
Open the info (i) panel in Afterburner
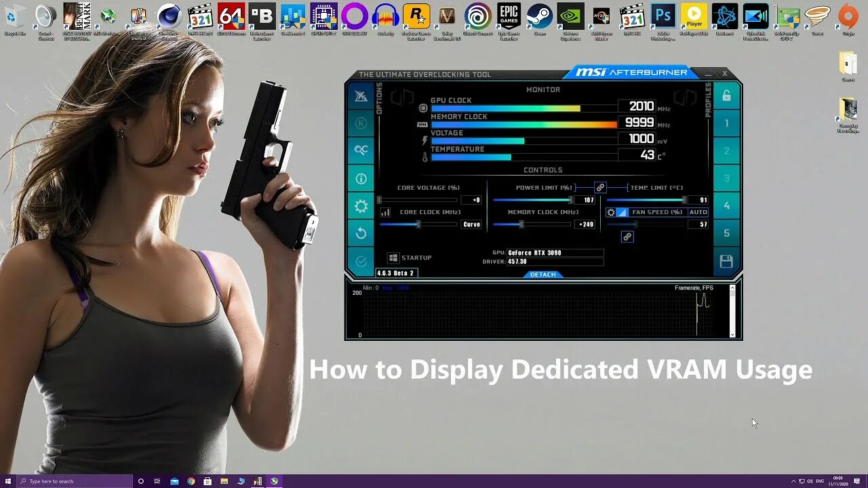(x=361, y=178)
